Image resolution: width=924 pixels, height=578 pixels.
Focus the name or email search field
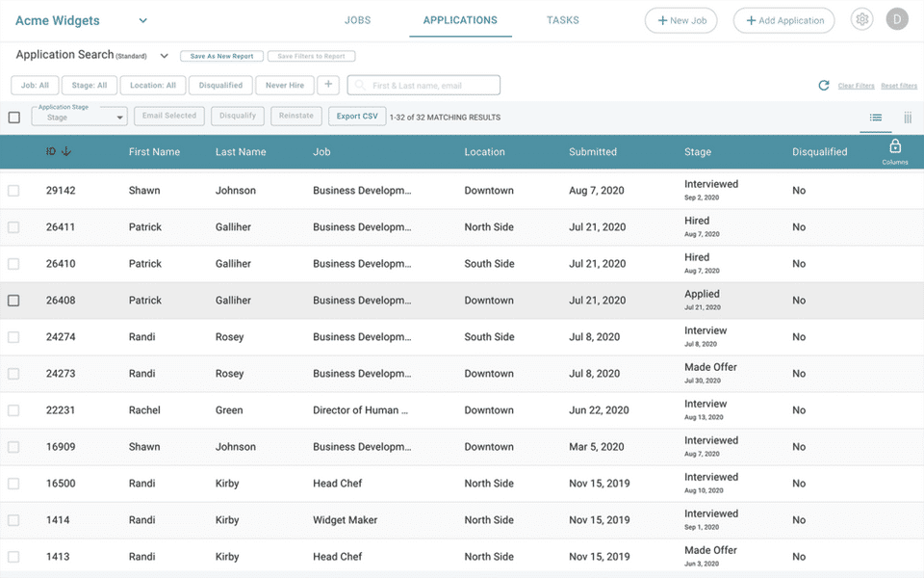pyautogui.click(x=423, y=85)
